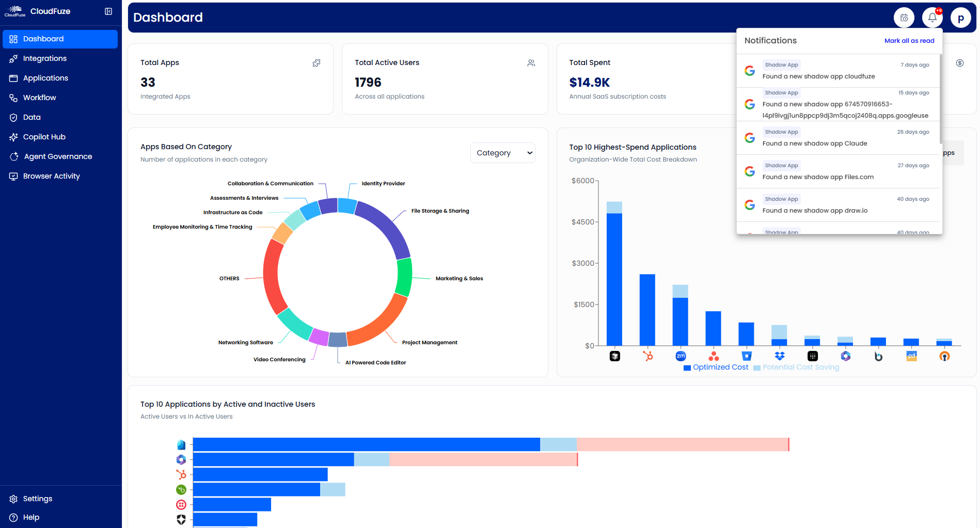Click the dollar icon on the Total Spent card
The image size is (980, 528).
click(x=960, y=63)
